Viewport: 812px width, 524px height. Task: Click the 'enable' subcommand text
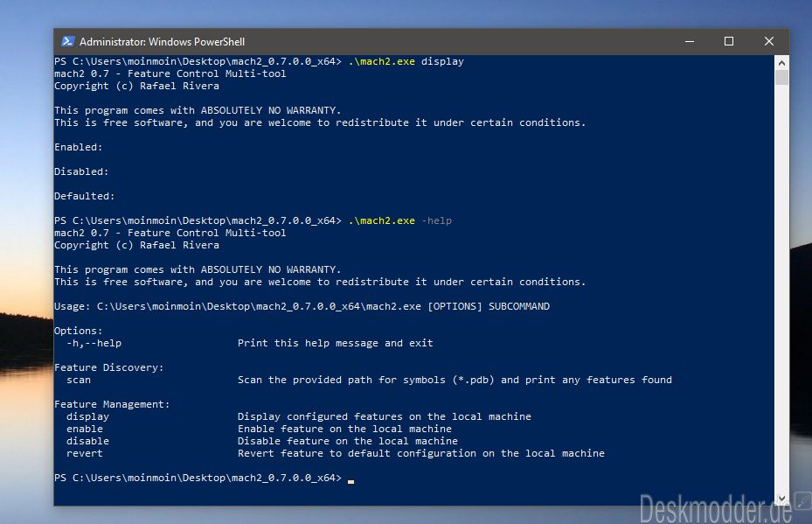pos(85,430)
